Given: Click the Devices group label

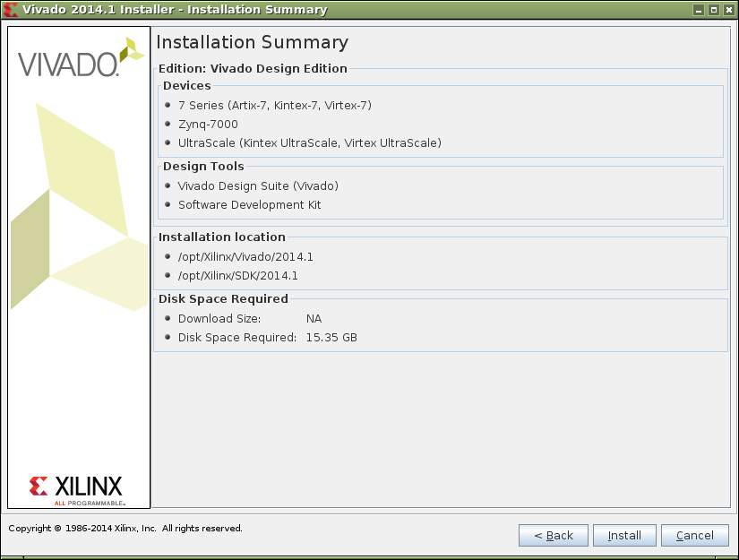Looking at the screenshot, I should point(186,85).
